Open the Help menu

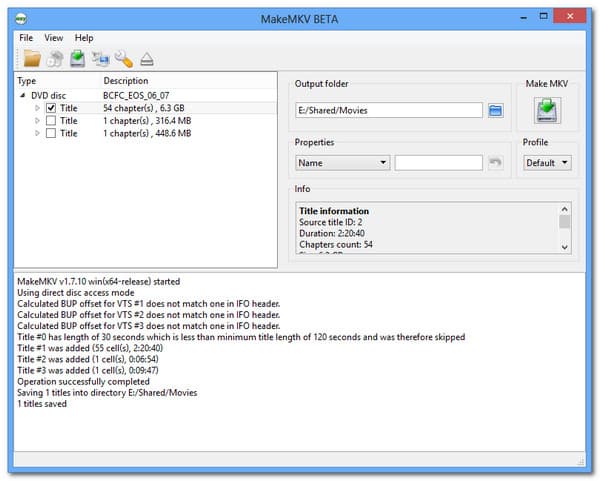pos(84,38)
